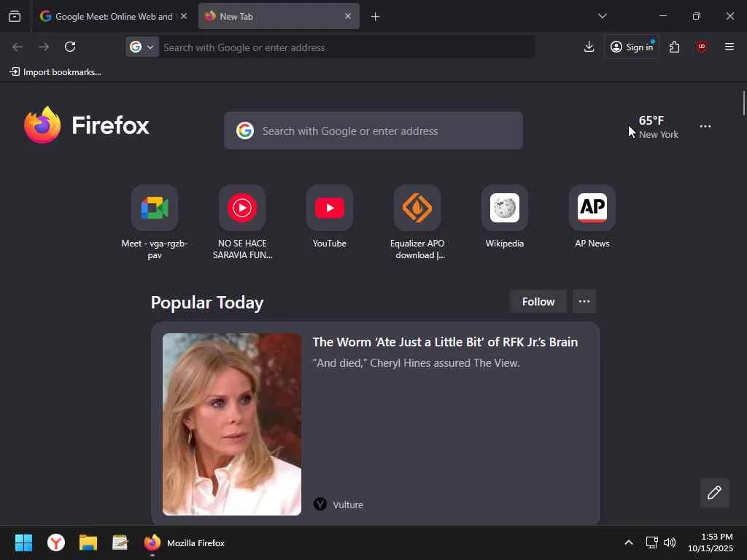Image resolution: width=747 pixels, height=560 pixels.
Task: Open the Firefox View tab overview icon
Action: [15, 16]
